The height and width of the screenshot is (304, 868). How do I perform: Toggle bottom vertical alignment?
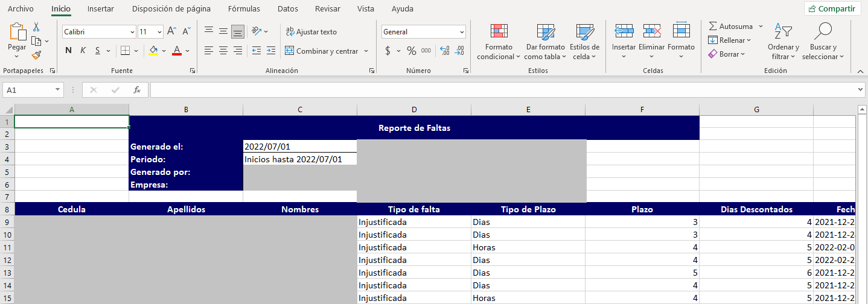point(238,31)
